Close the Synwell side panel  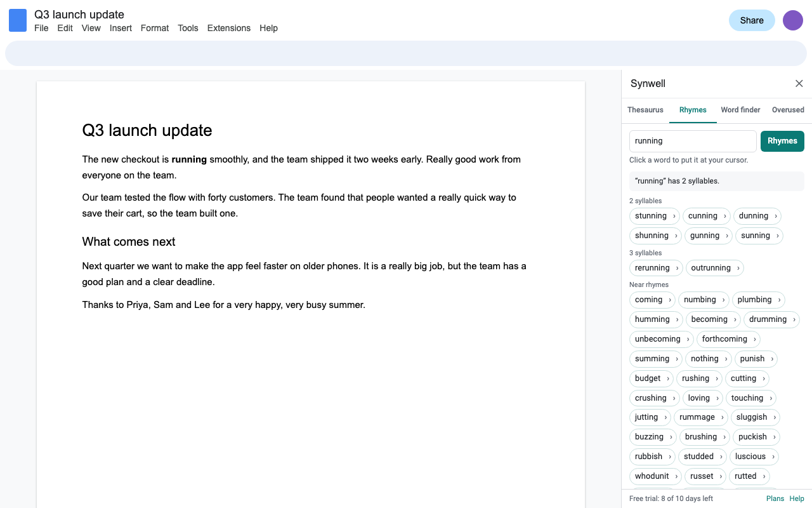pos(799,84)
